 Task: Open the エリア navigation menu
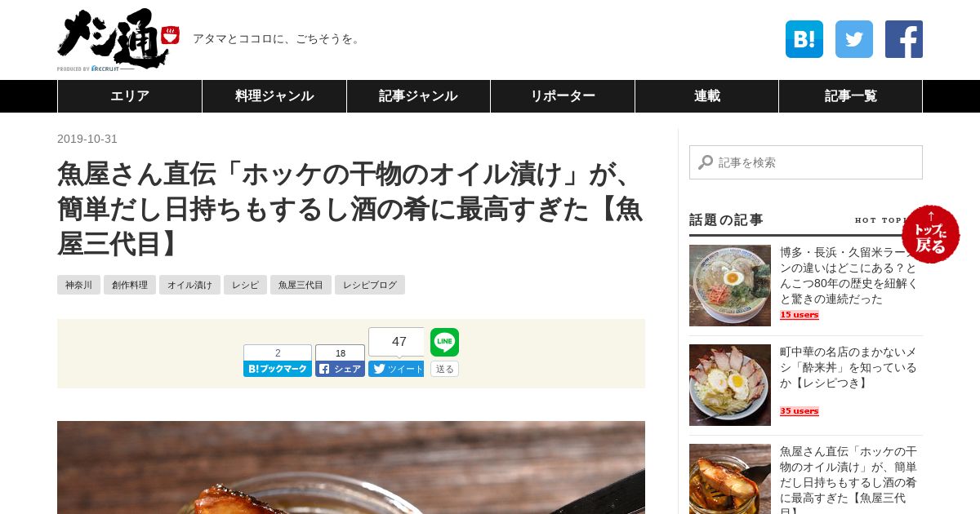click(130, 96)
